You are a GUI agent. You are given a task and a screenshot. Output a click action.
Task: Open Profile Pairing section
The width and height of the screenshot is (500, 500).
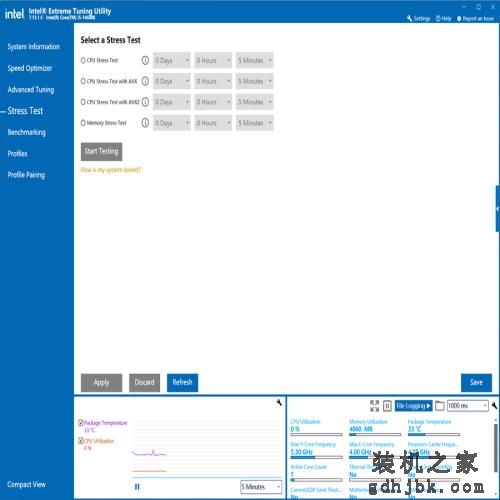click(x=26, y=175)
